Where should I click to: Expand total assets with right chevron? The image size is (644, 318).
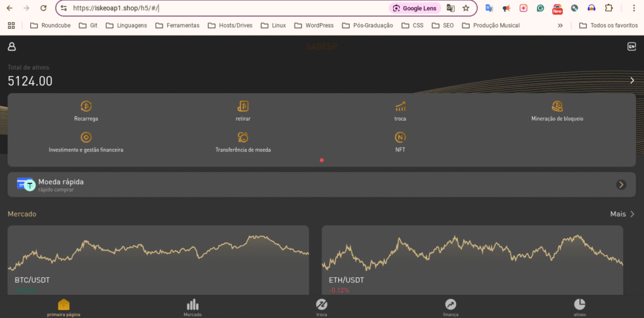pos(632,80)
